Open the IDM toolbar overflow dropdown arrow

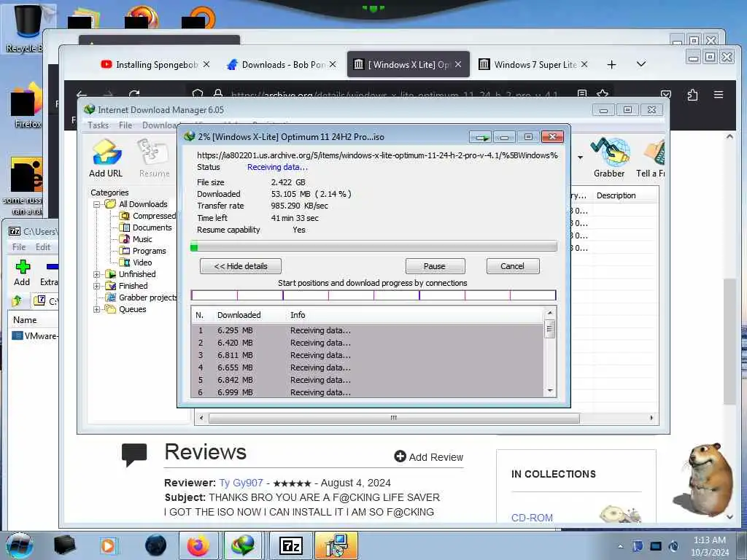coord(580,157)
